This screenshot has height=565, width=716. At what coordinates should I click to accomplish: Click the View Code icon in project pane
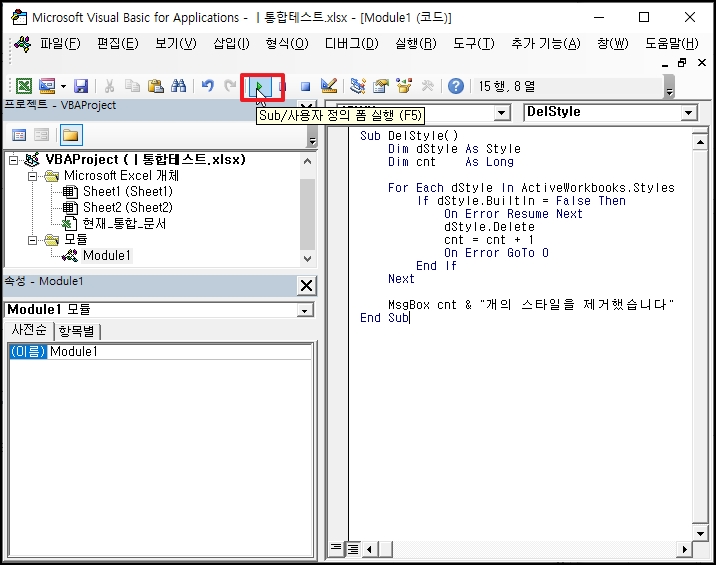click(x=19, y=135)
